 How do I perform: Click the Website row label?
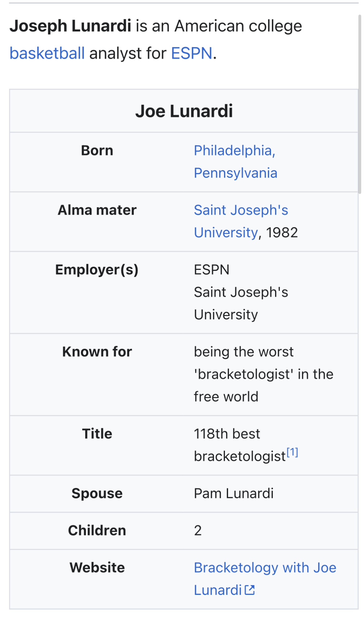click(x=97, y=568)
